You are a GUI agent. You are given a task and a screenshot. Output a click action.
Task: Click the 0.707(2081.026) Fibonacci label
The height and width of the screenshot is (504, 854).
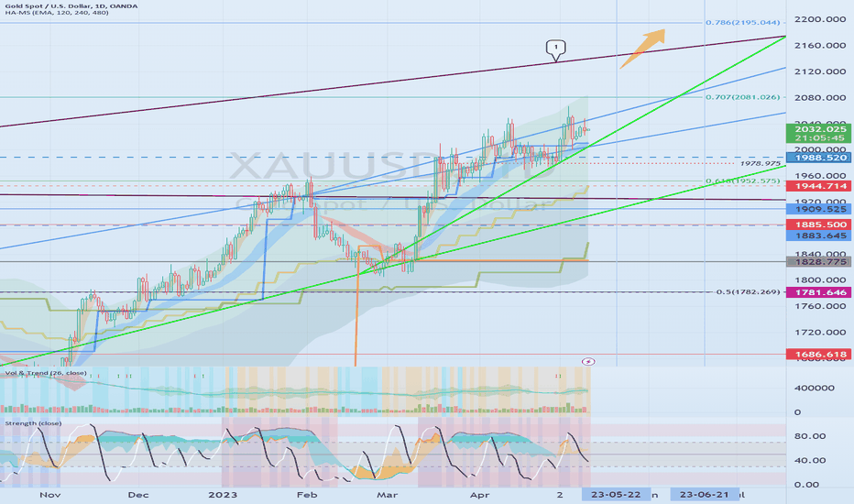pyautogui.click(x=743, y=97)
